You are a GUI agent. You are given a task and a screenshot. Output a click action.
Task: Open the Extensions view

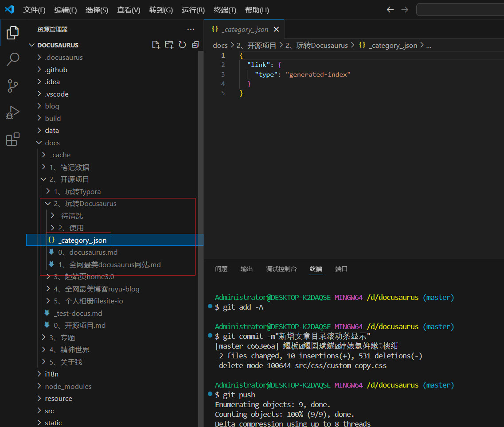point(12,139)
